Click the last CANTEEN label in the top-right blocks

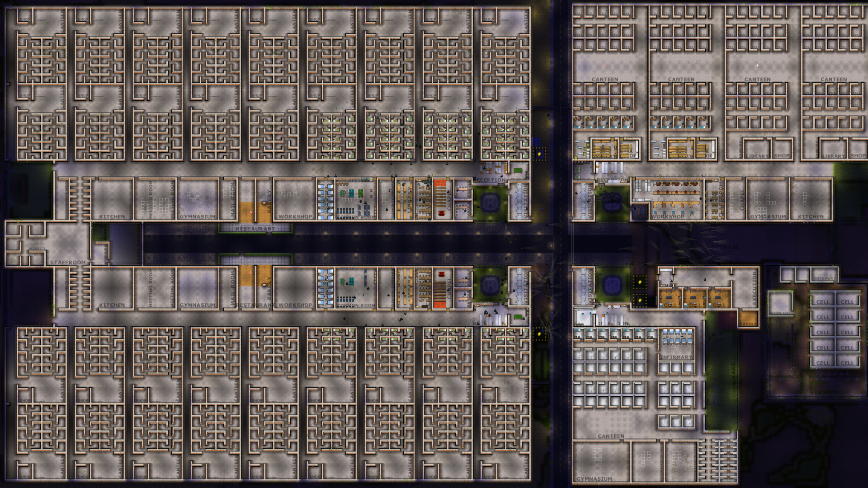pos(834,79)
